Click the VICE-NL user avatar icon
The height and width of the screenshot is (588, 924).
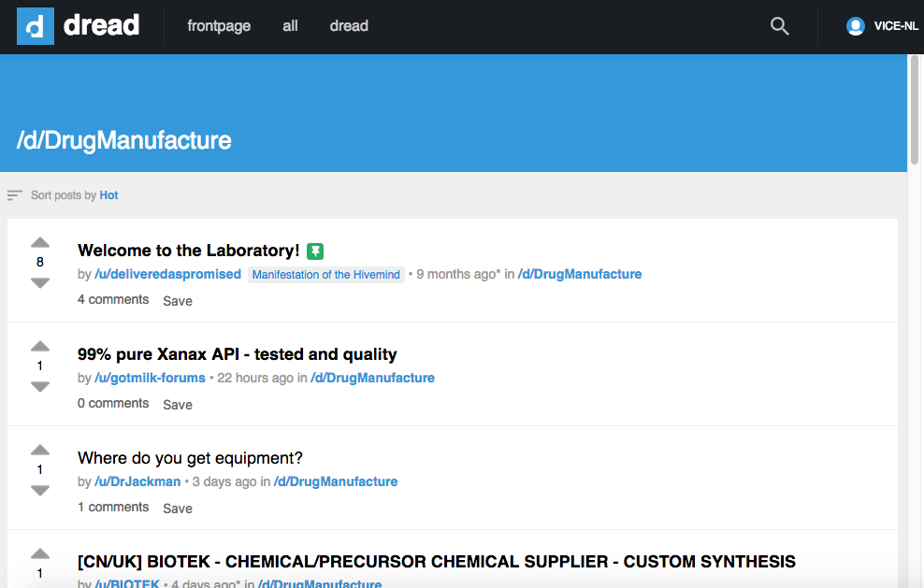855,26
